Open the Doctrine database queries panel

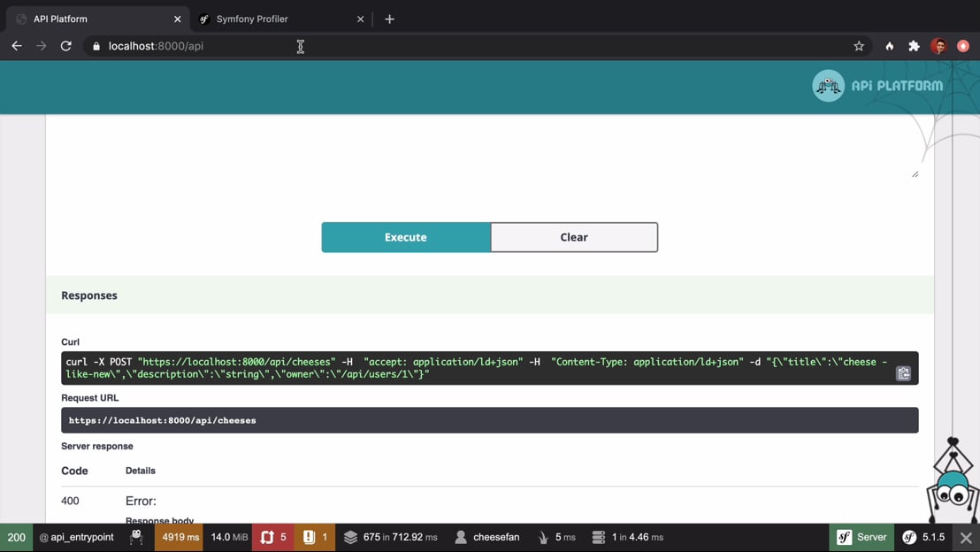point(626,537)
